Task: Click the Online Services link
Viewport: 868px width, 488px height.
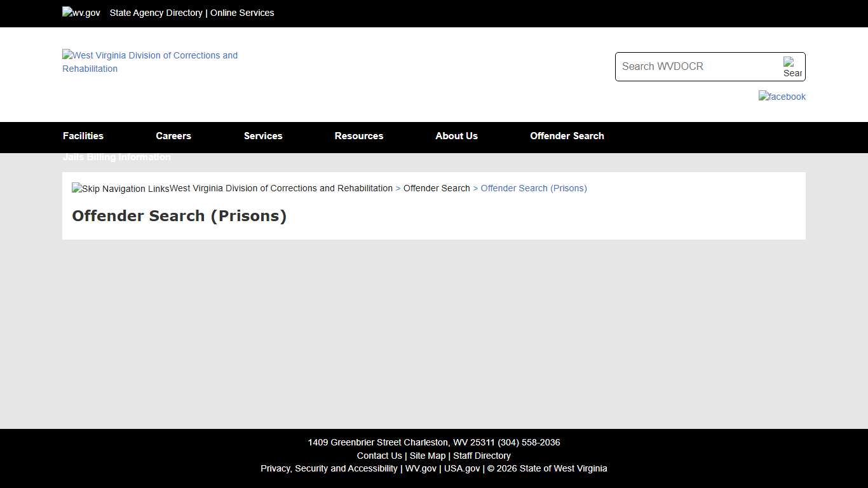Action: click(242, 13)
